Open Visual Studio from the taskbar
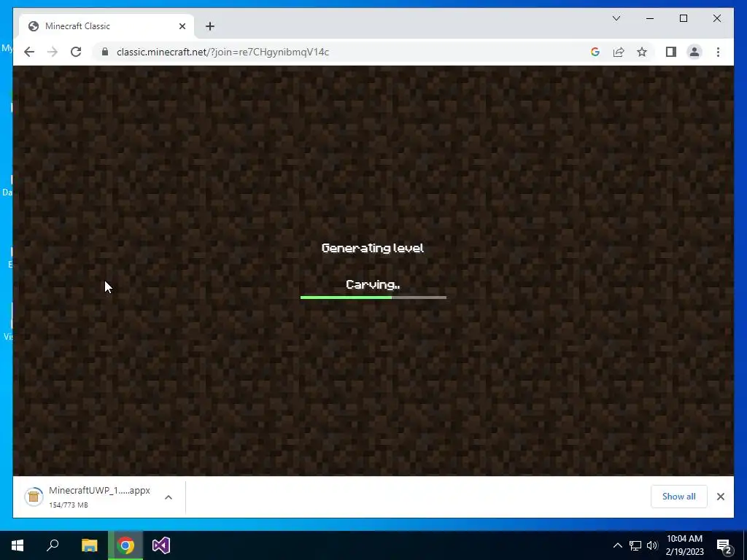The height and width of the screenshot is (560, 747). coord(161,545)
